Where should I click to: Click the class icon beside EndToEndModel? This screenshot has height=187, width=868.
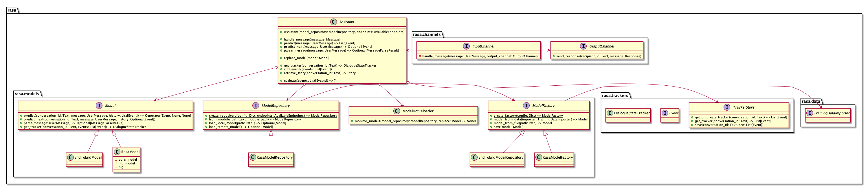(x=70, y=157)
